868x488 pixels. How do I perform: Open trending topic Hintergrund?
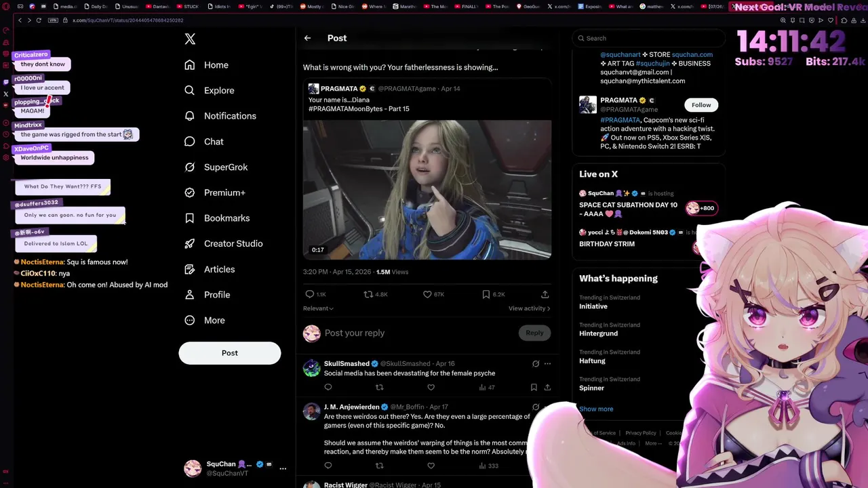click(x=598, y=333)
